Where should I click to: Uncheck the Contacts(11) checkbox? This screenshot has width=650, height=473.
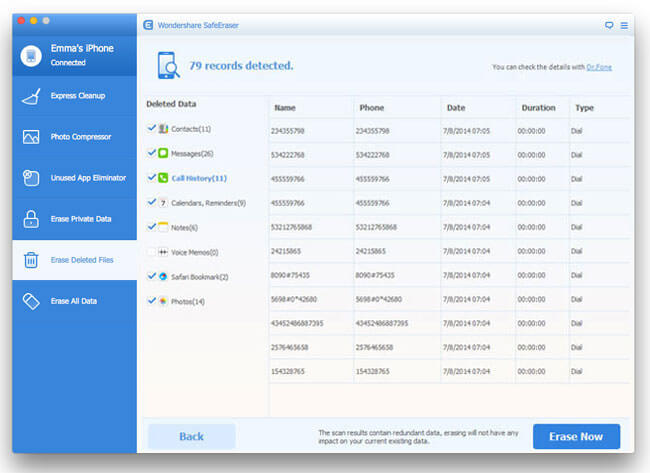(152, 128)
